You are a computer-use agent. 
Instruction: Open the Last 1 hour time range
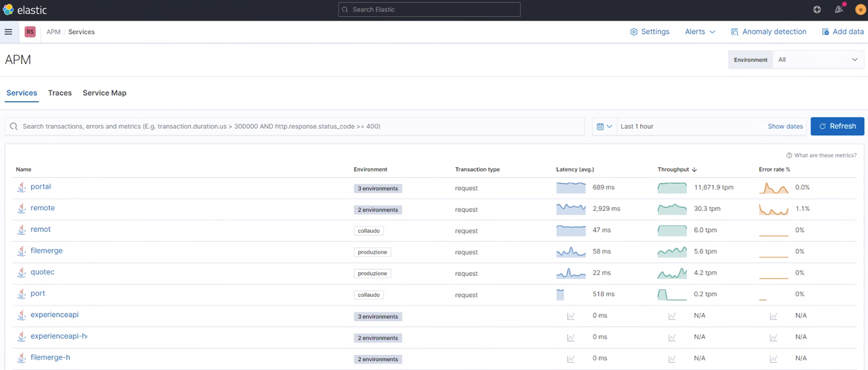[637, 126]
